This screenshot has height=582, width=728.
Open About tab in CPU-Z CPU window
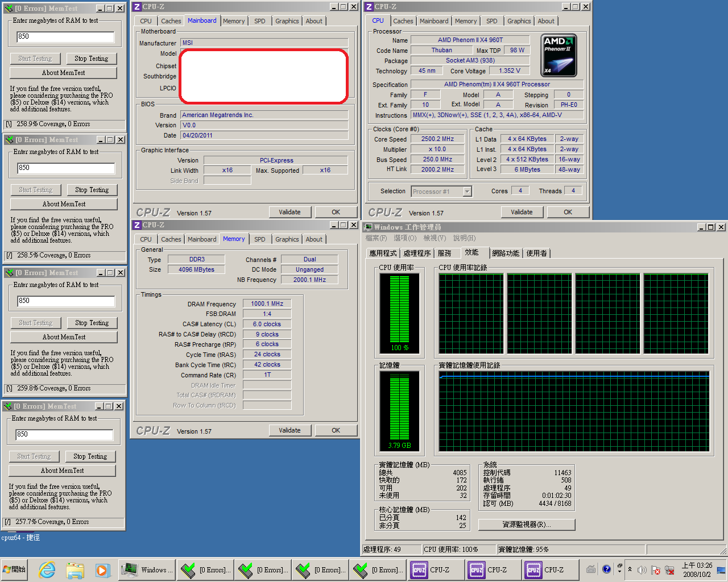[x=546, y=21]
